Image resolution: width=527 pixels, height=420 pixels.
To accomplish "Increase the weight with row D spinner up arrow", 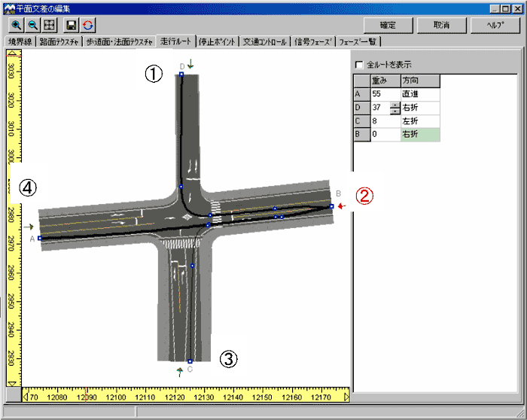I will pos(394,105).
